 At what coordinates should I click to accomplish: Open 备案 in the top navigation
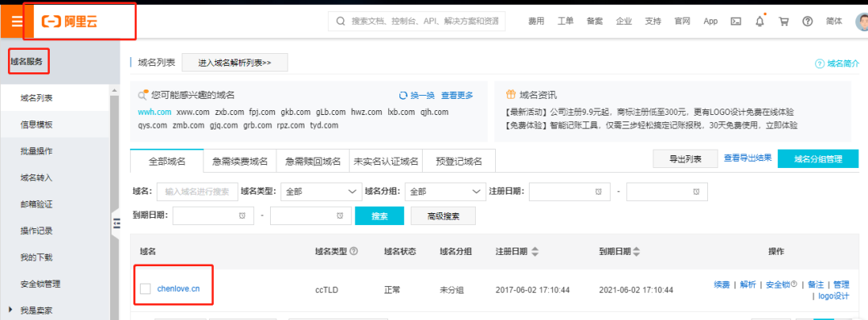click(x=595, y=22)
